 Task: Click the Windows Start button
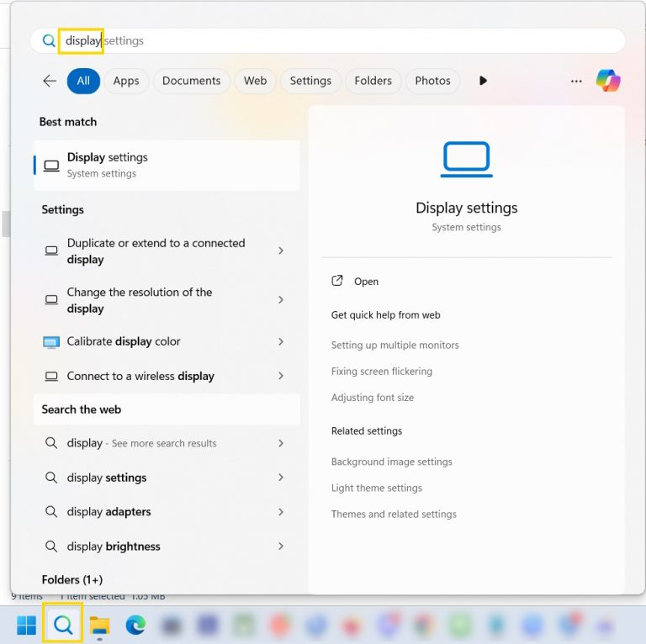tap(27, 625)
